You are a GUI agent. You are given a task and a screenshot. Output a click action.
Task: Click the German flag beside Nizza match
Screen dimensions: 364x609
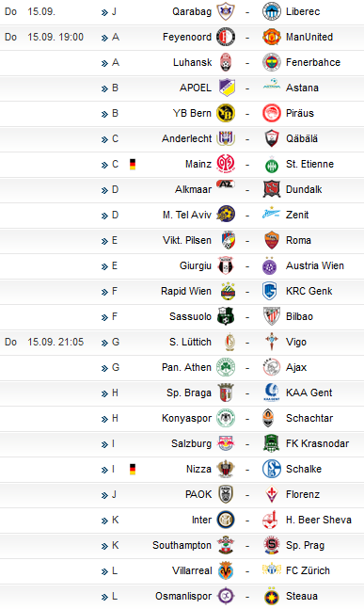click(x=133, y=469)
